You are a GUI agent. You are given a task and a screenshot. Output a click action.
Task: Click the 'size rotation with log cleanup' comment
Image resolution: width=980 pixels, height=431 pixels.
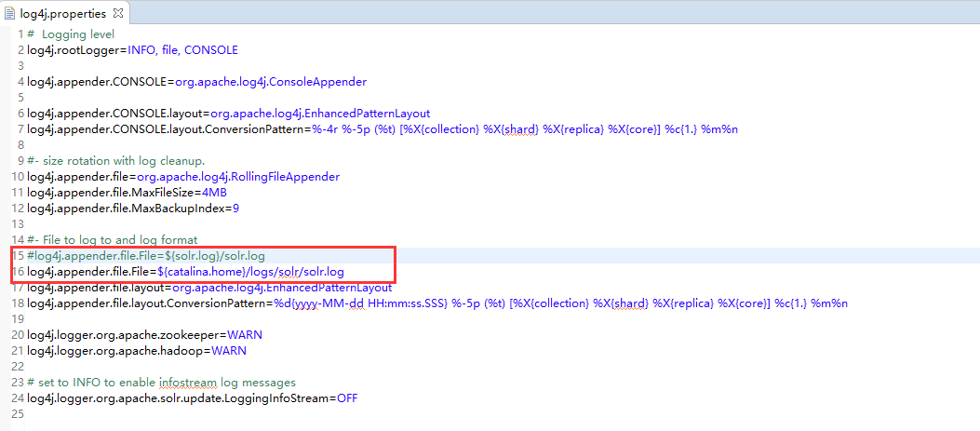[122, 160]
